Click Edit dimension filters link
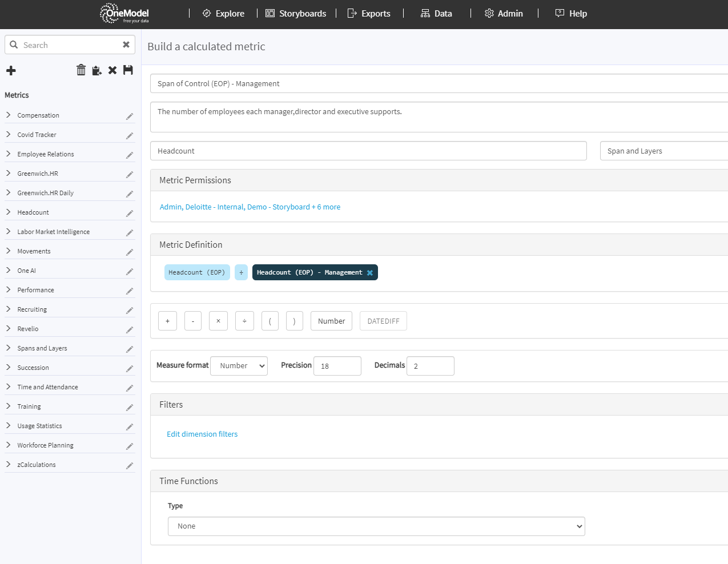This screenshot has width=728, height=564. point(202,434)
